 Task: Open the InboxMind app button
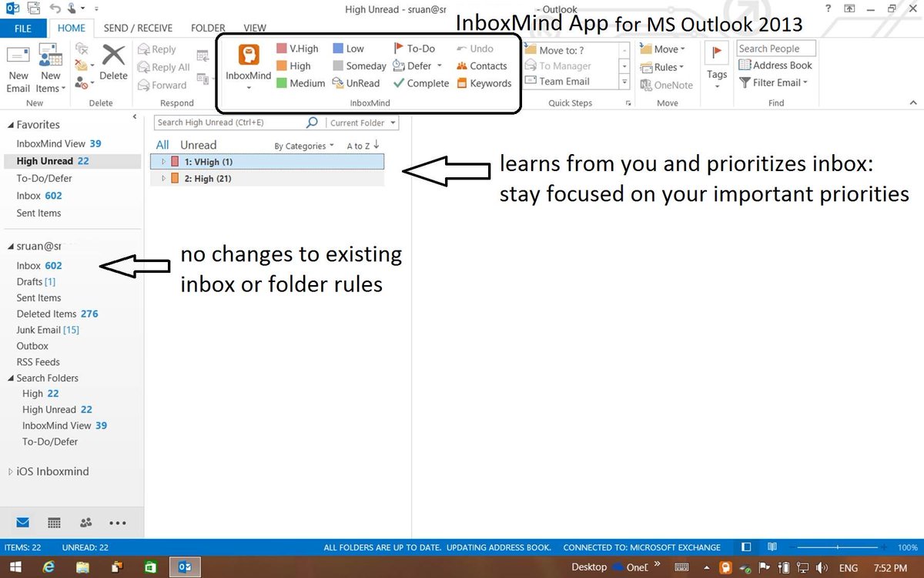(248, 66)
